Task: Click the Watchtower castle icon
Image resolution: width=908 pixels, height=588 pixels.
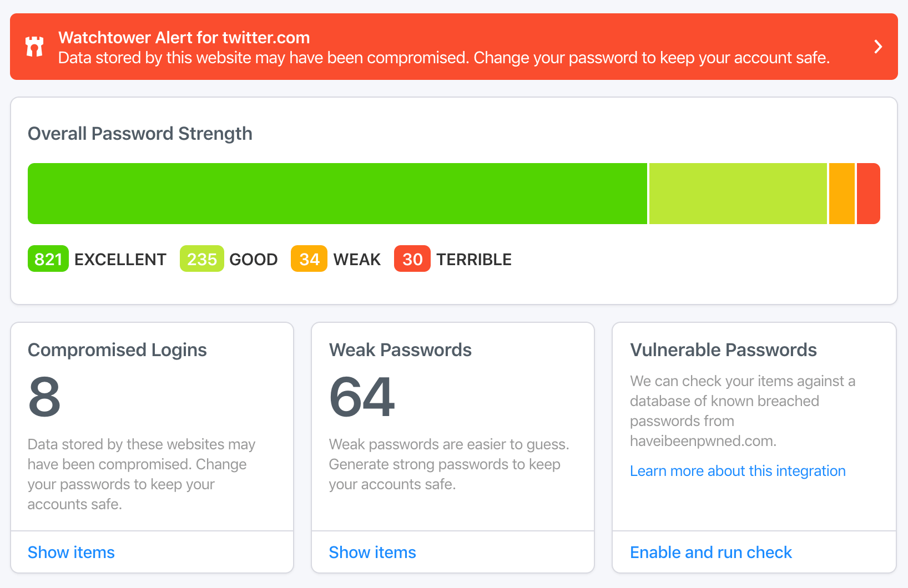Action: click(x=34, y=47)
